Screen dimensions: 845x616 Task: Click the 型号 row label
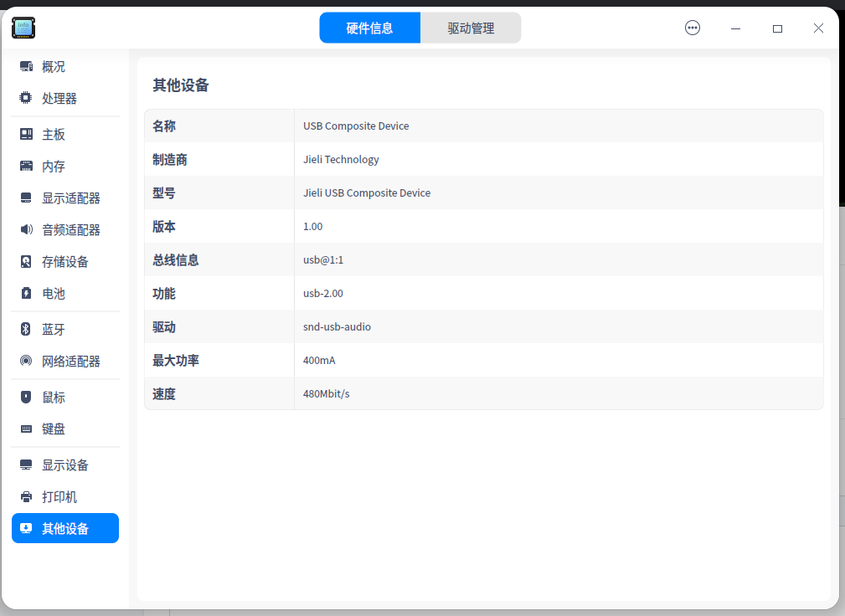(164, 192)
